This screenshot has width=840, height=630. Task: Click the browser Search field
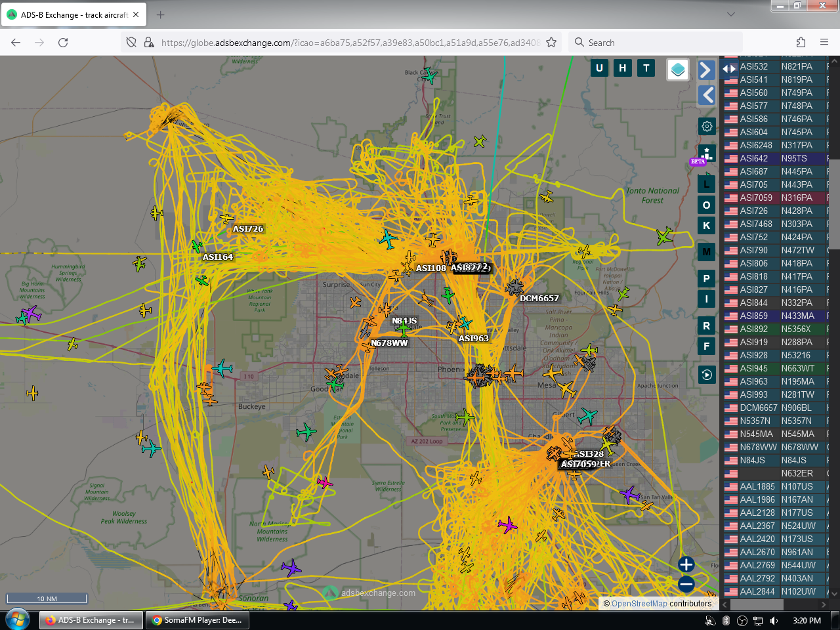656,43
